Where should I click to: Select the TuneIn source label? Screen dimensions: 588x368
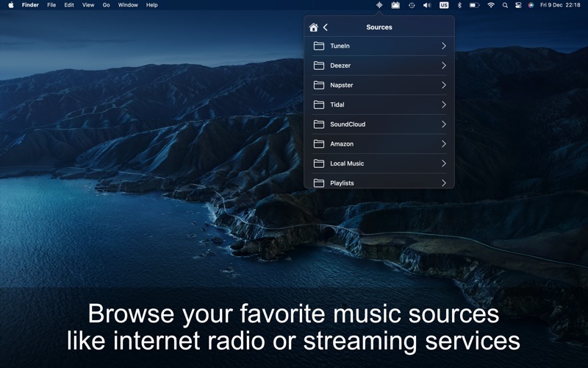[x=340, y=46]
